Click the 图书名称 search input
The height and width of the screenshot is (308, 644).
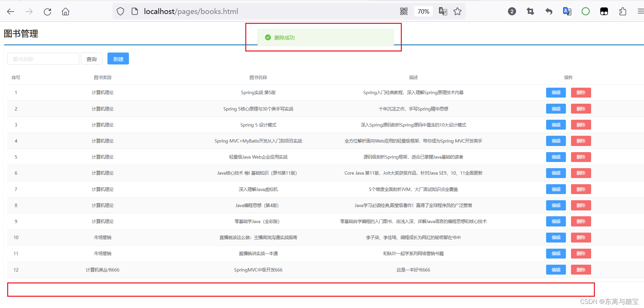click(x=43, y=59)
